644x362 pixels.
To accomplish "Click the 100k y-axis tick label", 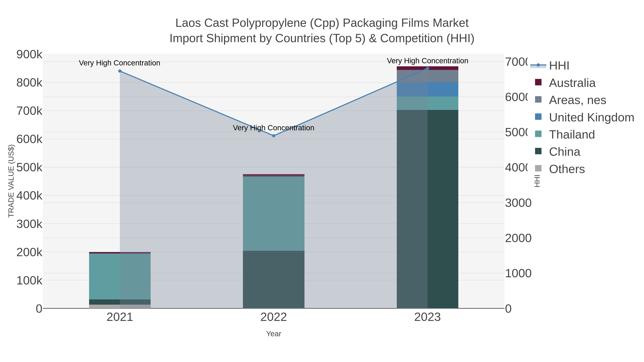I will click(29, 280).
